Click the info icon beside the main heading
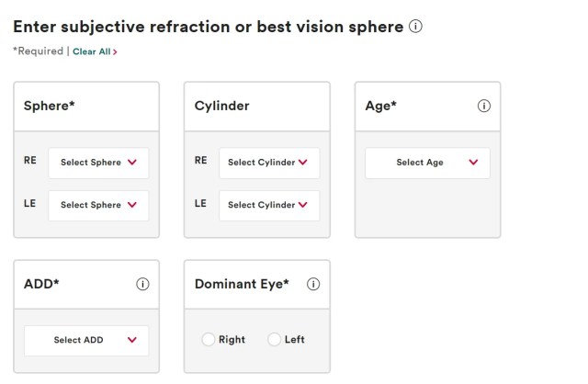The height and width of the screenshot is (384, 588). pos(416,28)
